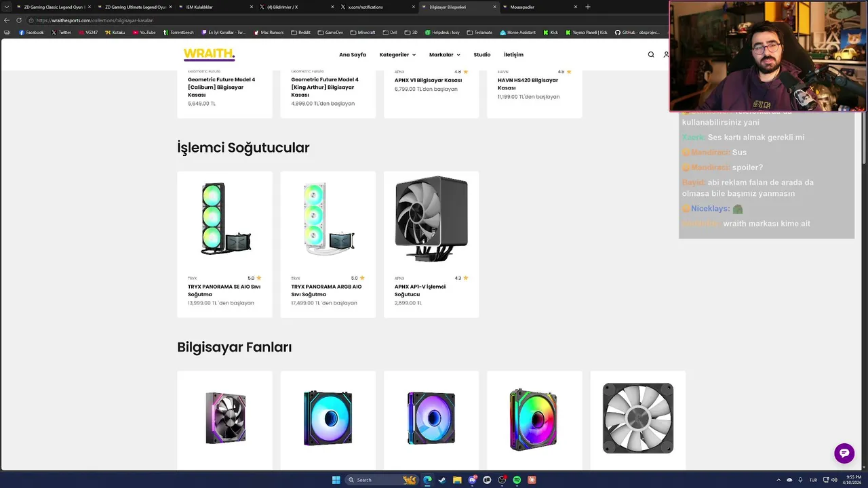Click the APNX AP1-V air cooler image
This screenshot has width=868, height=488.
pyautogui.click(x=431, y=218)
